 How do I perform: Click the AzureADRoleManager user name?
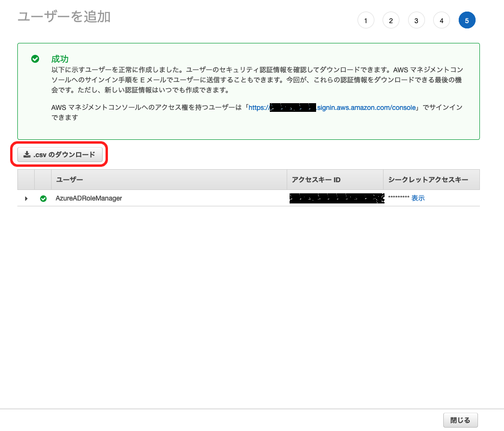click(89, 199)
